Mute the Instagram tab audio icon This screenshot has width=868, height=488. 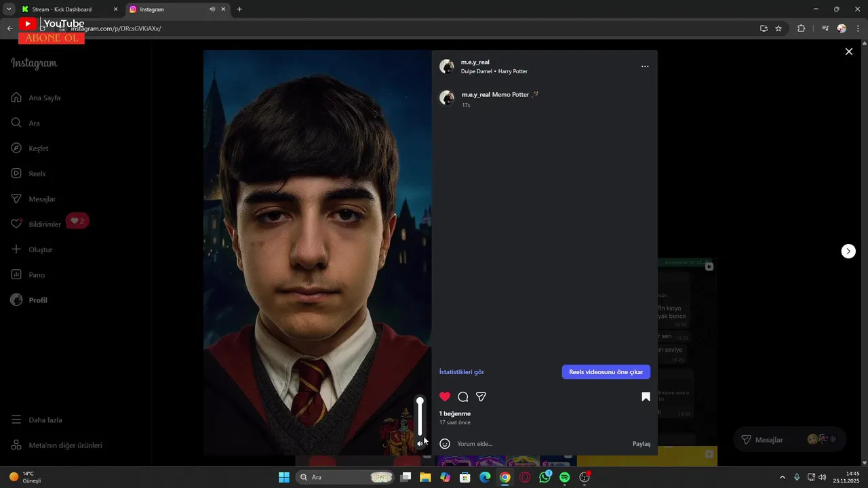212,9
